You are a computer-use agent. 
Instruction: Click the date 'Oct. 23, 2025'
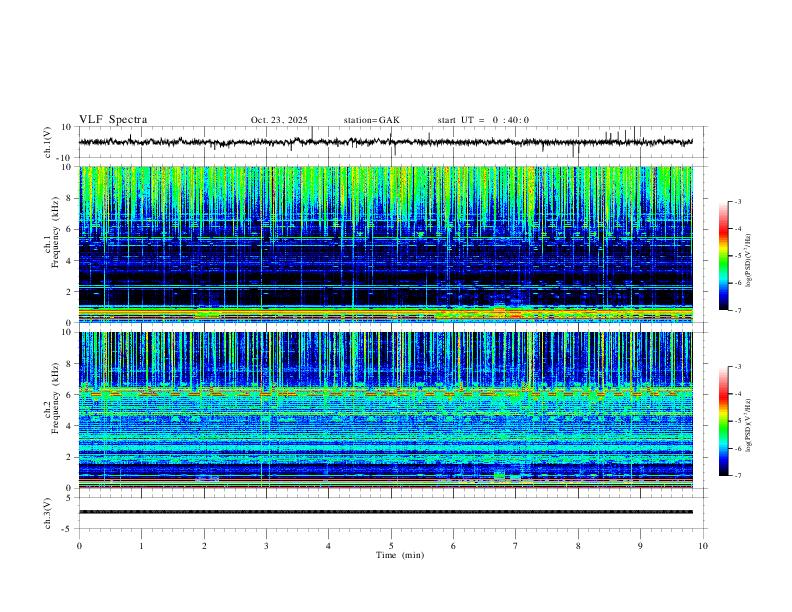point(279,120)
